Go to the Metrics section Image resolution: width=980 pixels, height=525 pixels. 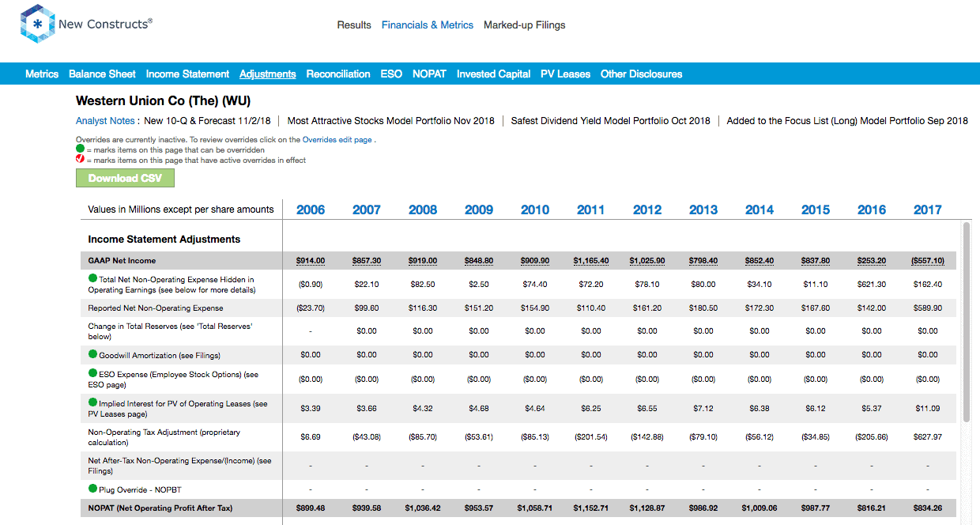42,74
